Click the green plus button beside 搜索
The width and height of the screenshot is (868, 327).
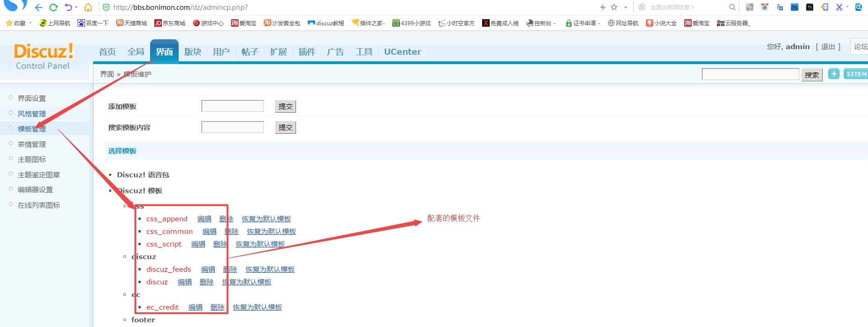pos(833,73)
